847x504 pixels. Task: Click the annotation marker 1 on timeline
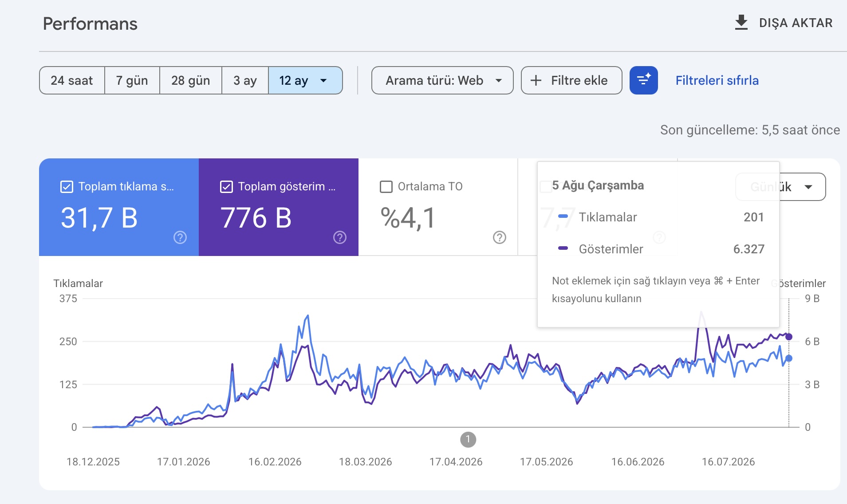(468, 440)
